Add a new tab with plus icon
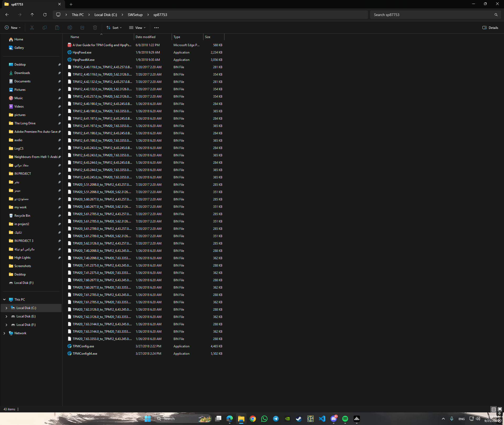 [71, 4]
